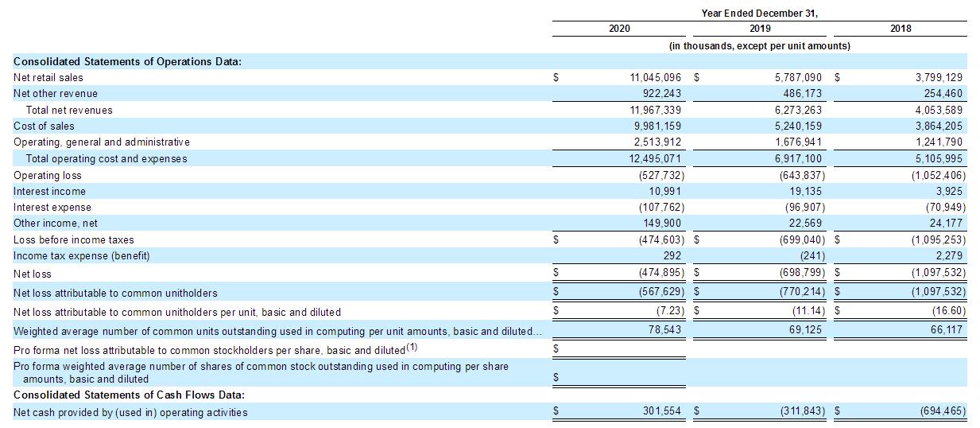The width and height of the screenshot is (980, 428).
Task: Select the 149,900 other income value
Action: 662,224
